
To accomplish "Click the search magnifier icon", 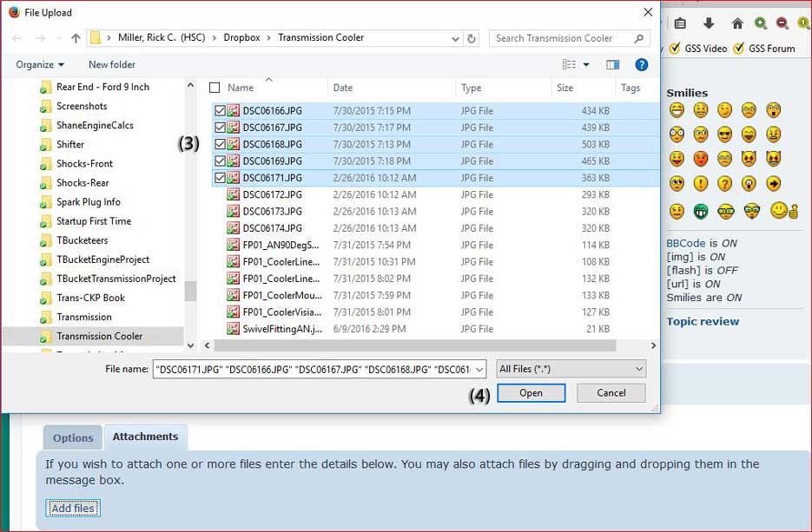I will [638, 38].
